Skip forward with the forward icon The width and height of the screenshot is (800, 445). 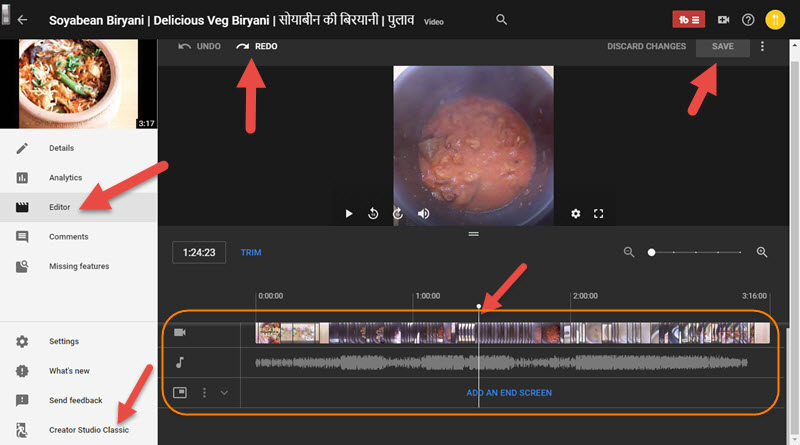pyautogui.click(x=398, y=214)
